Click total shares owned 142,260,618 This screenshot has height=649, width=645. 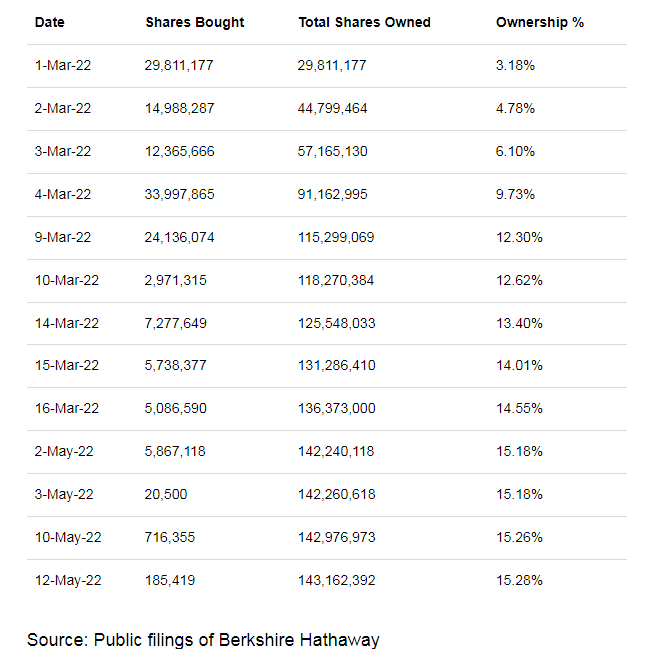click(336, 495)
